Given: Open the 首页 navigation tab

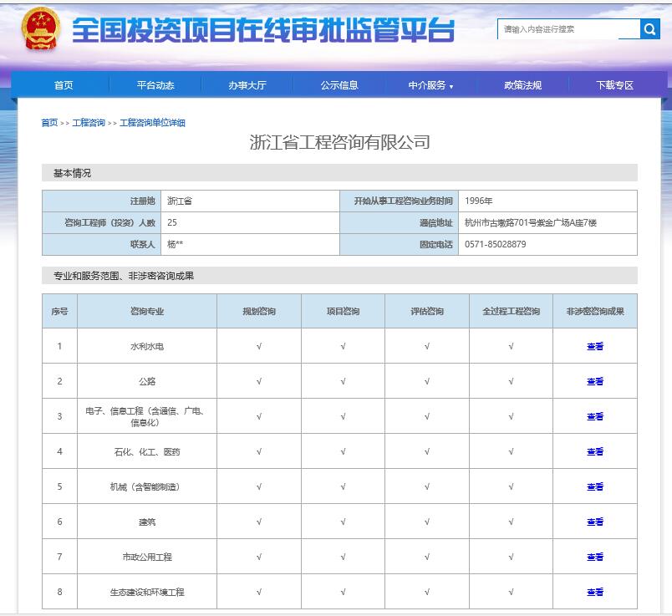Looking at the screenshot, I should pos(64,85).
